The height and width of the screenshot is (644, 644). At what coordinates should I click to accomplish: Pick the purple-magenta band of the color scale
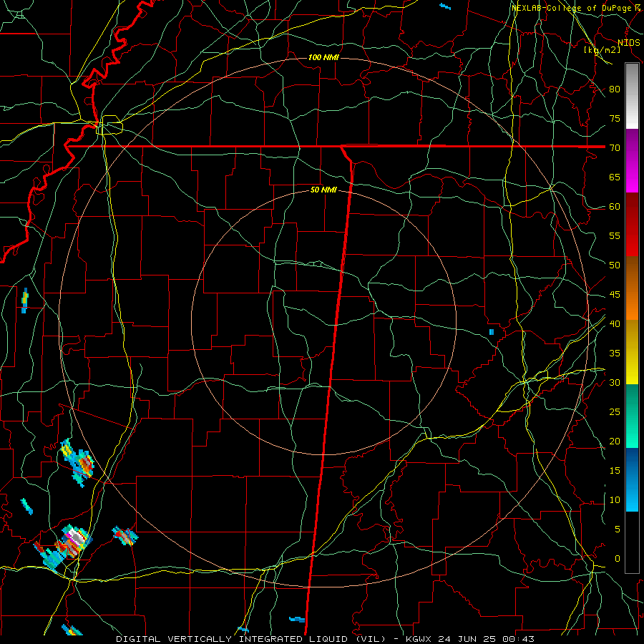632,160
